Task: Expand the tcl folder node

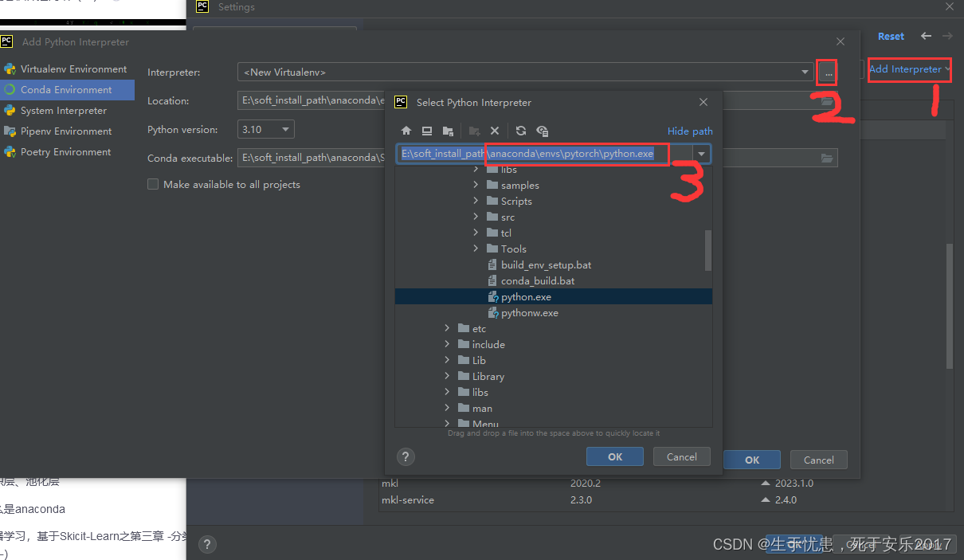Action: click(476, 233)
